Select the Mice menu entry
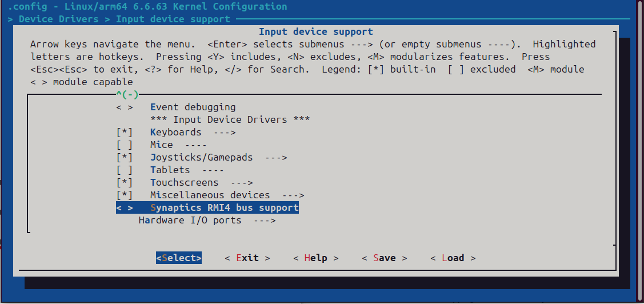 point(161,145)
